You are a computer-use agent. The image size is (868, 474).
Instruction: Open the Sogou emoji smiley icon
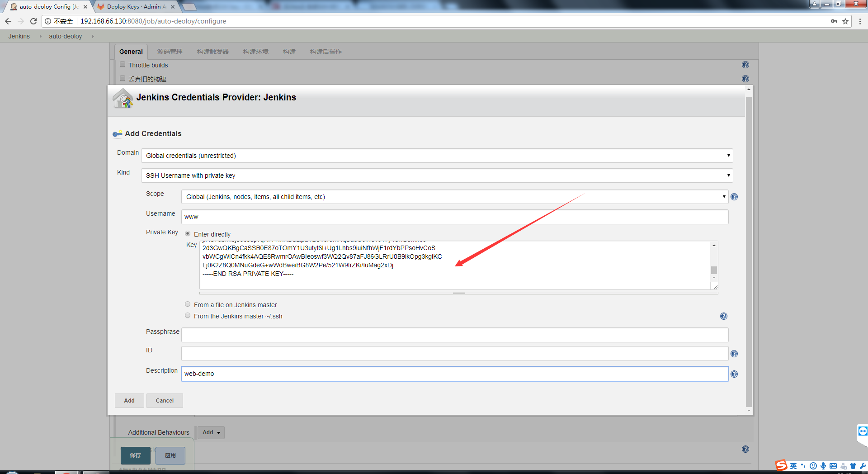[x=813, y=466]
